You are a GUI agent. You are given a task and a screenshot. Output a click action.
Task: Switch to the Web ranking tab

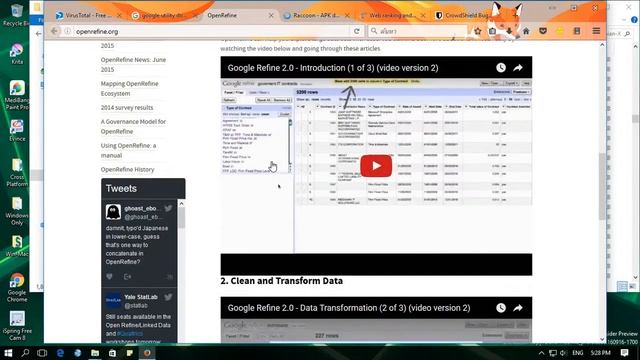tap(392, 15)
